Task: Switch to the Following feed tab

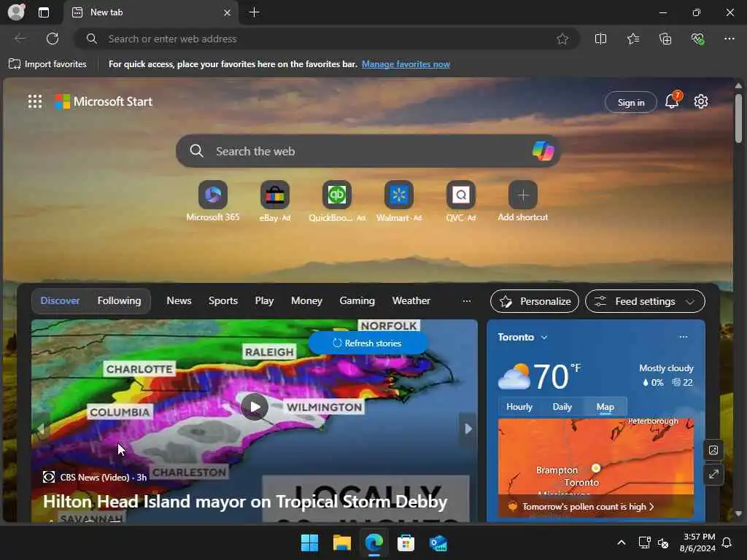Action: [x=119, y=300]
